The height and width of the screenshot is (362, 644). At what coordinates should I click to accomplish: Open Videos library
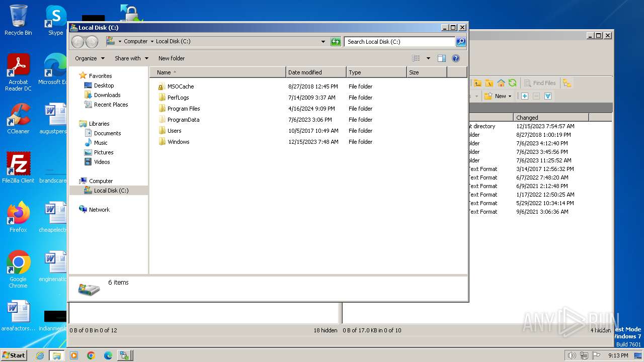(x=102, y=162)
